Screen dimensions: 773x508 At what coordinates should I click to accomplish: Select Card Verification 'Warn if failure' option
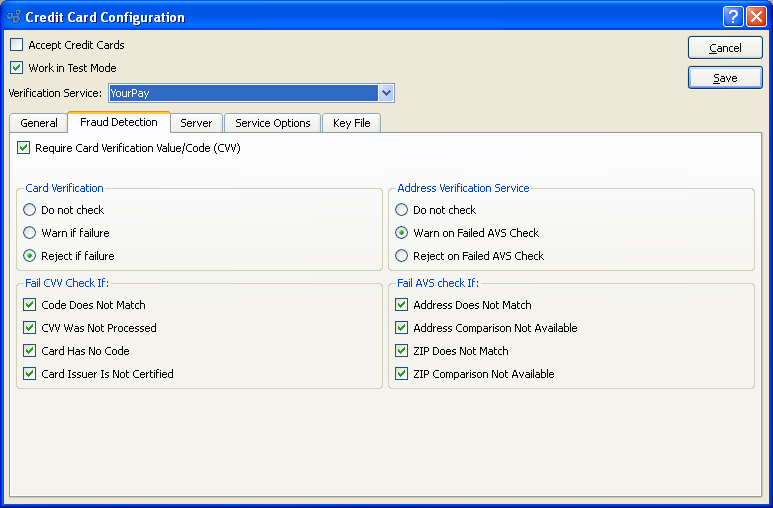30,233
